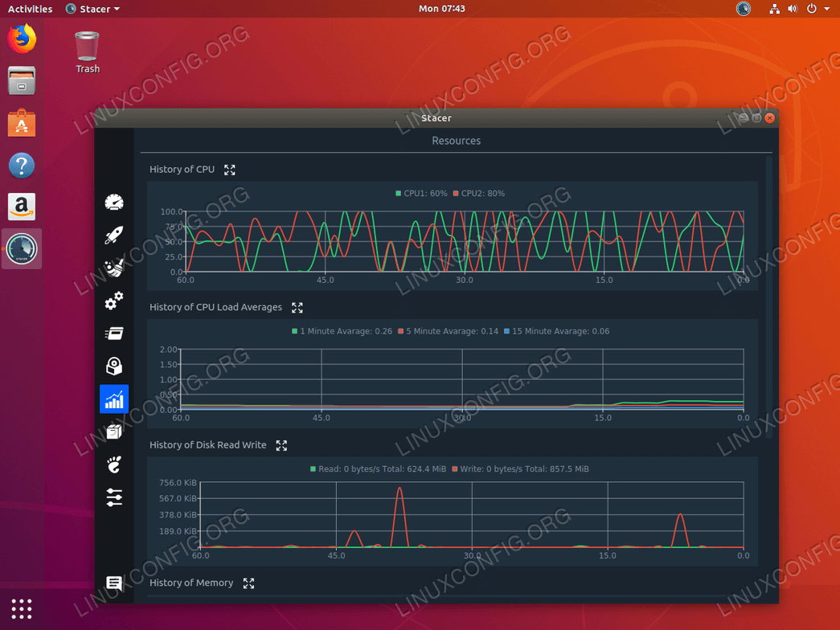This screenshot has width=840, height=630.
Task: Open Stacer Settings sliders icon
Action: pos(114,497)
